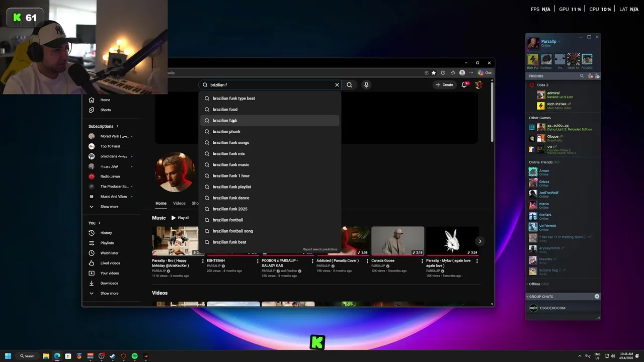Open options for Addicted (Parsalip Cover) video

pos(367,261)
